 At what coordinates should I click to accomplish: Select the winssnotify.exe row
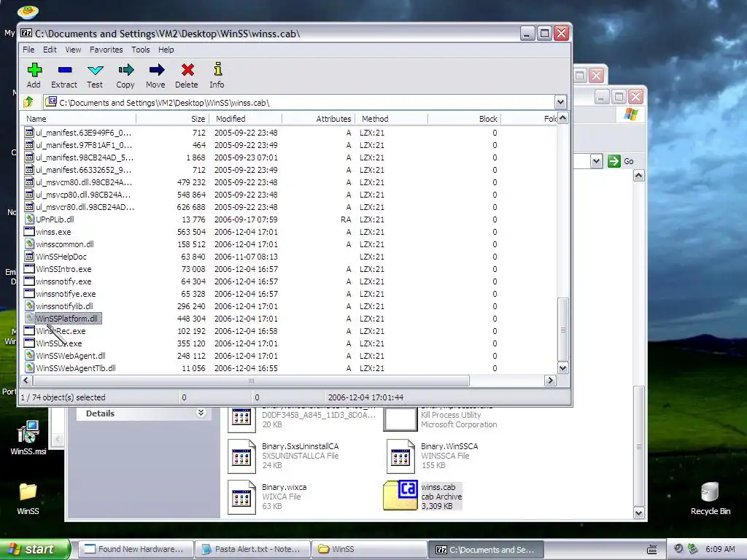pyautogui.click(x=289, y=281)
